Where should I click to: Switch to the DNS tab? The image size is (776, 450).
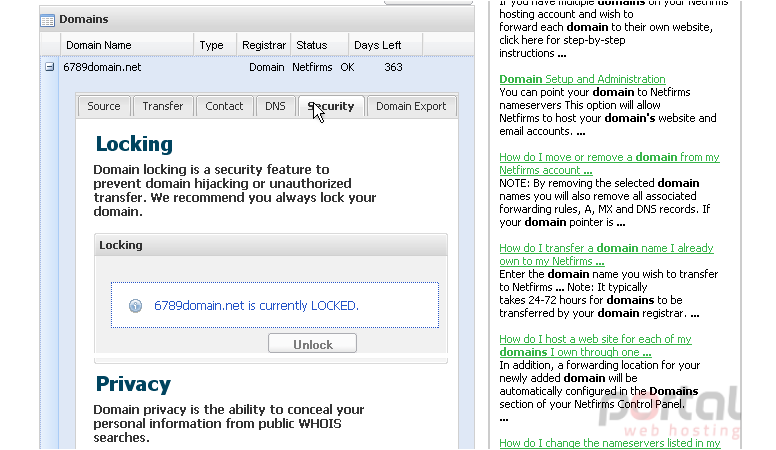point(275,106)
